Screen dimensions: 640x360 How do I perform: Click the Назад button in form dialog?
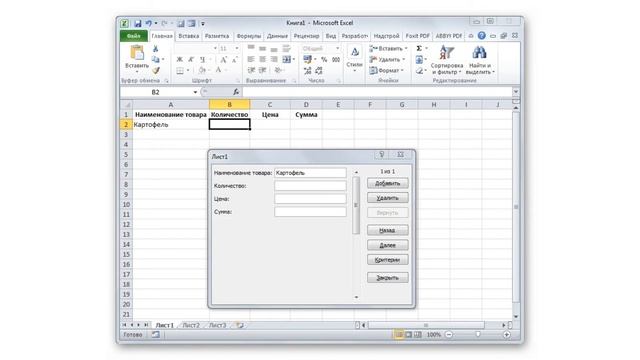387,231
